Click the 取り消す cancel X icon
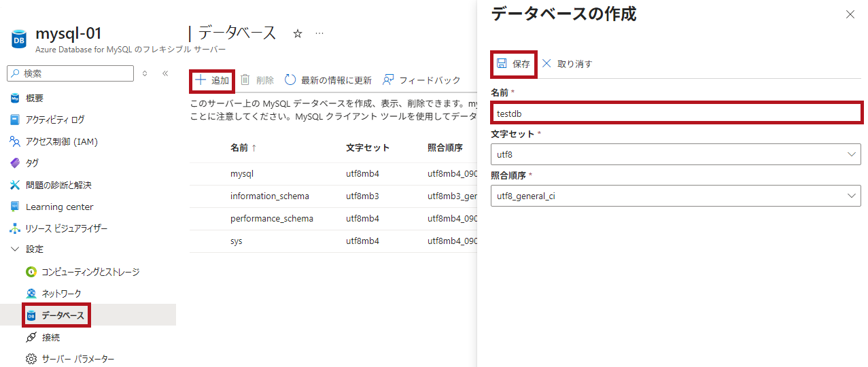The width and height of the screenshot is (868, 367). [x=546, y=64]
